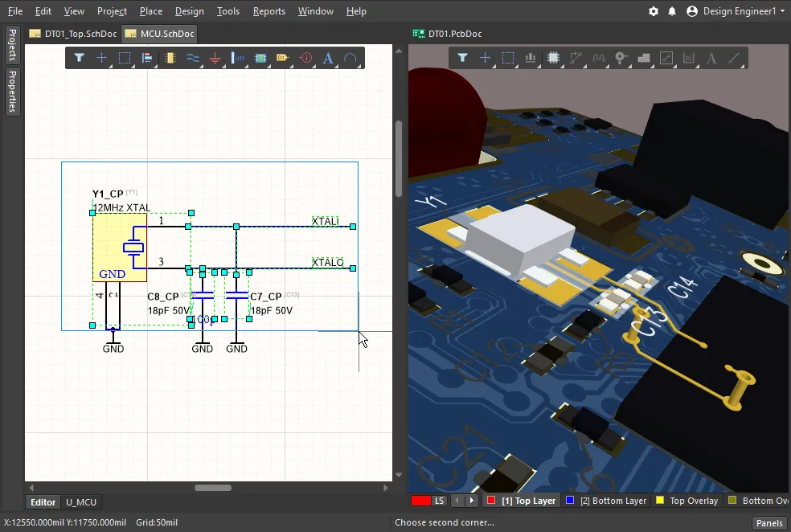Open the Reports menu
Viewport: 791px width, 532px height.
coord(268,11)
